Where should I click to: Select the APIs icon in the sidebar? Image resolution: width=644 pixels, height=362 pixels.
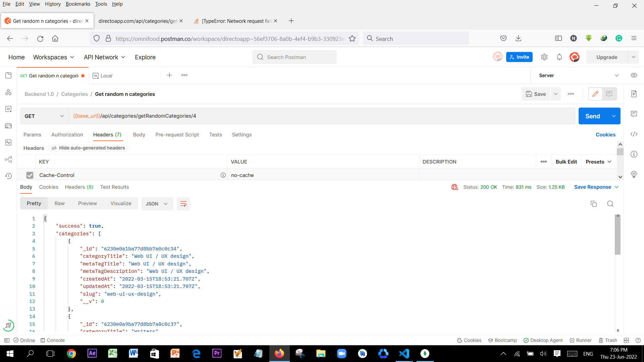pos(8,92)
